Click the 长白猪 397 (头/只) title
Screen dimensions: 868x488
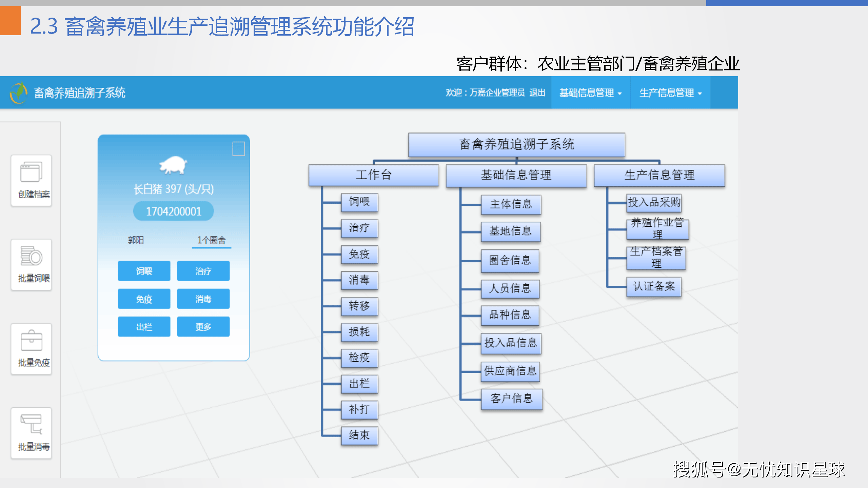tap(173, 189)
